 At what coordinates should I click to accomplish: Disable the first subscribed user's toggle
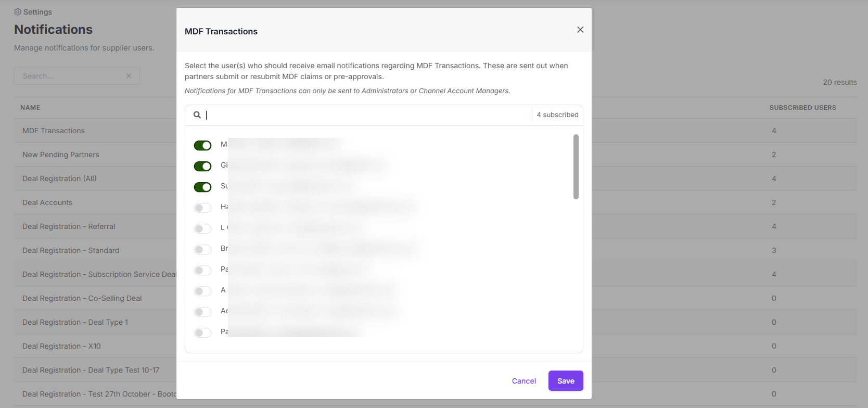(x=203, y=145)
